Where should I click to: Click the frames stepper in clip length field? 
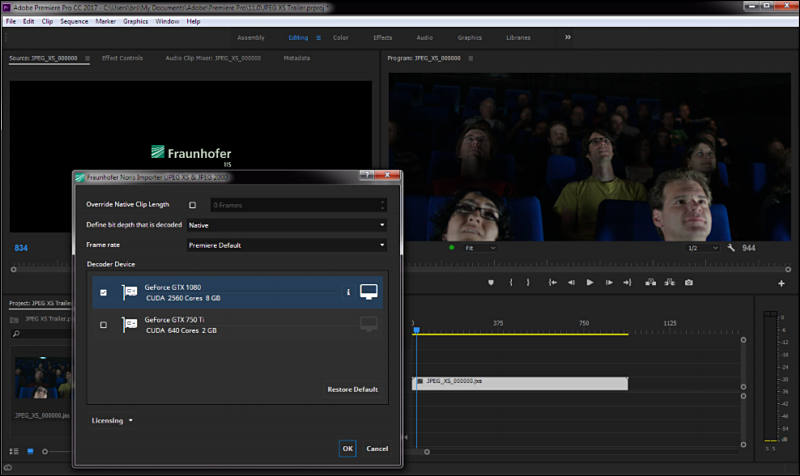(382, 205)
